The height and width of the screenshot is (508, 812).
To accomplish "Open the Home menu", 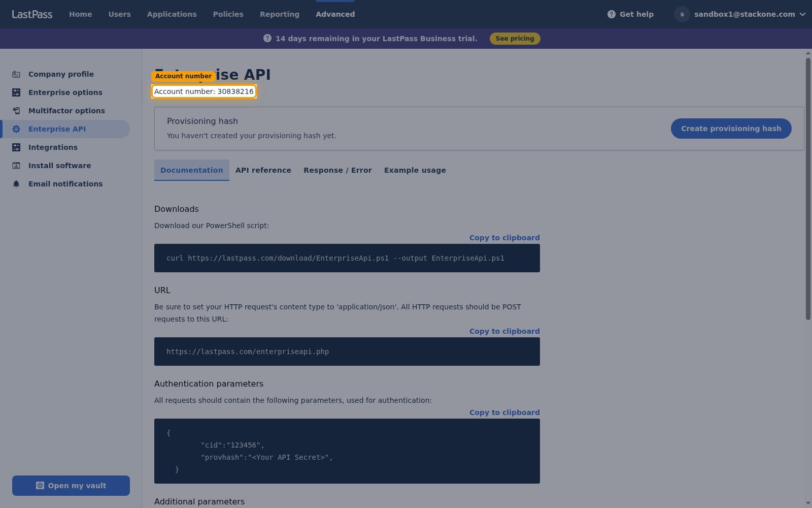I will (x=81, y=14).
